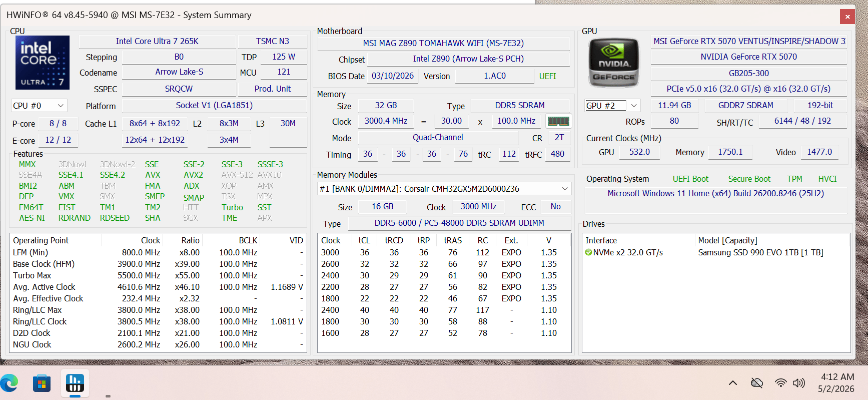The width and height of the screenshot is (868, 400).
Task: Open Microsoft Store from the taskbar
Action: pos(42,384)
